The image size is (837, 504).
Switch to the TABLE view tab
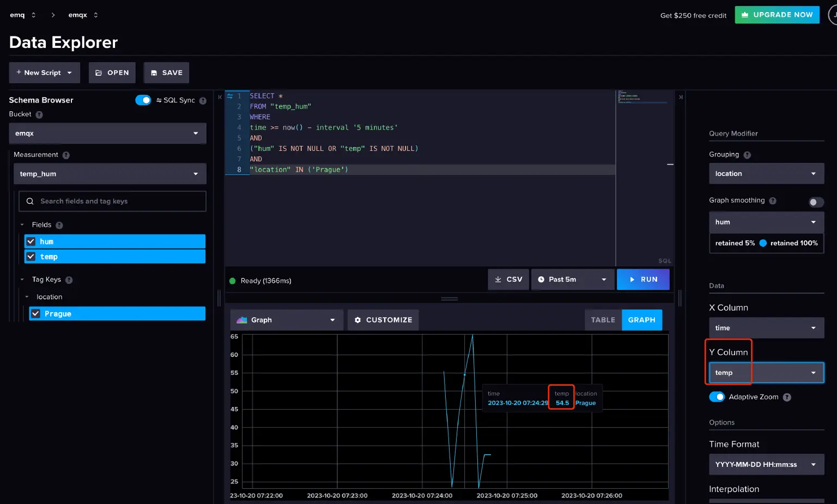point(603,320)
